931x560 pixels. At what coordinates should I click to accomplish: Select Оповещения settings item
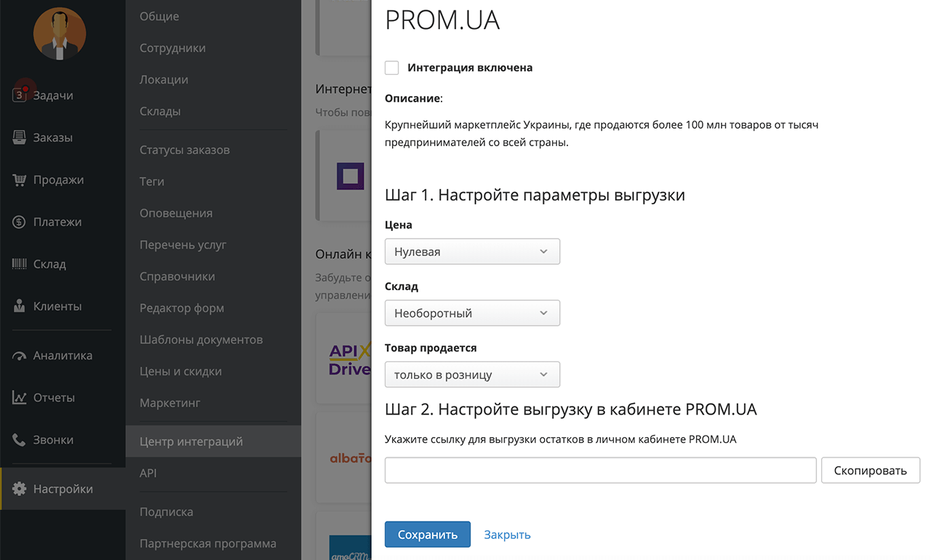(x=176, y=213)
